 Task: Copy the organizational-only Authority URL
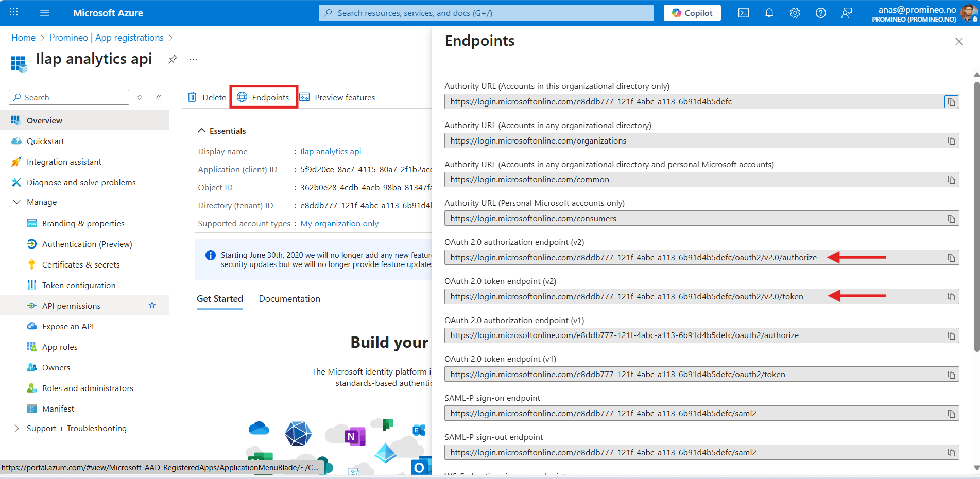tap(951, 102)
